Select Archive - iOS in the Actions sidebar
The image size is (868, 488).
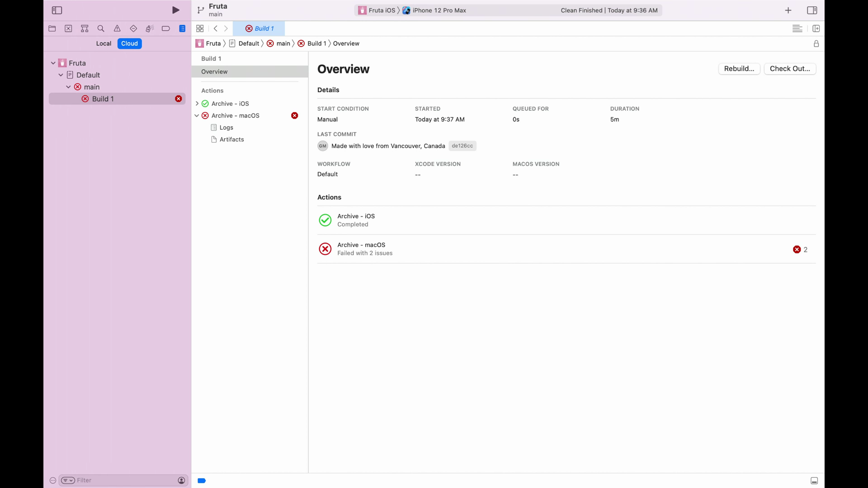coord(230,103)
